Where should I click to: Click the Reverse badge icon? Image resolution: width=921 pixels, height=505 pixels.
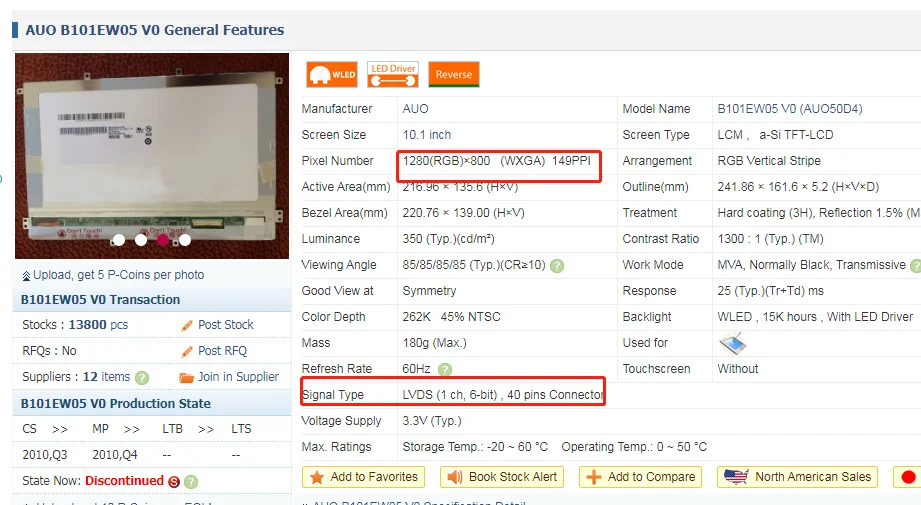(453, 75)
